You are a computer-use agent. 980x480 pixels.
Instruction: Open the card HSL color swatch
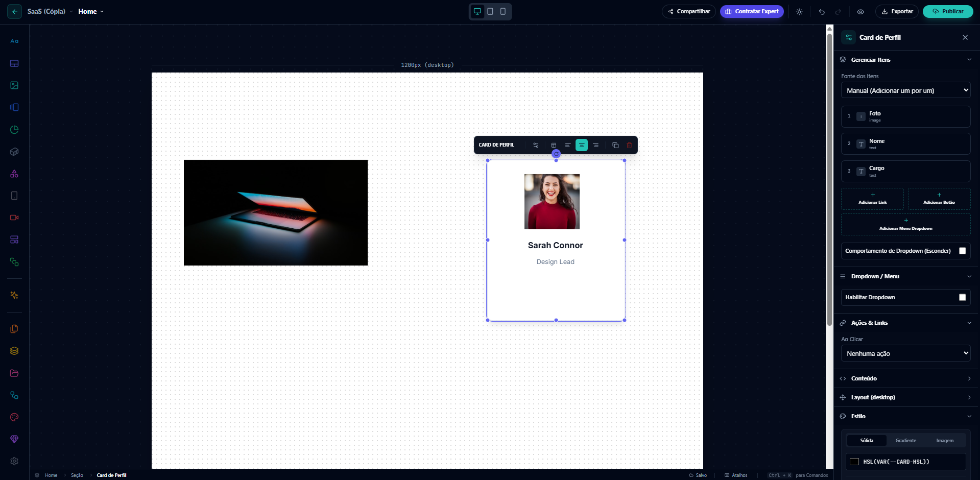(x=853, y=461)
